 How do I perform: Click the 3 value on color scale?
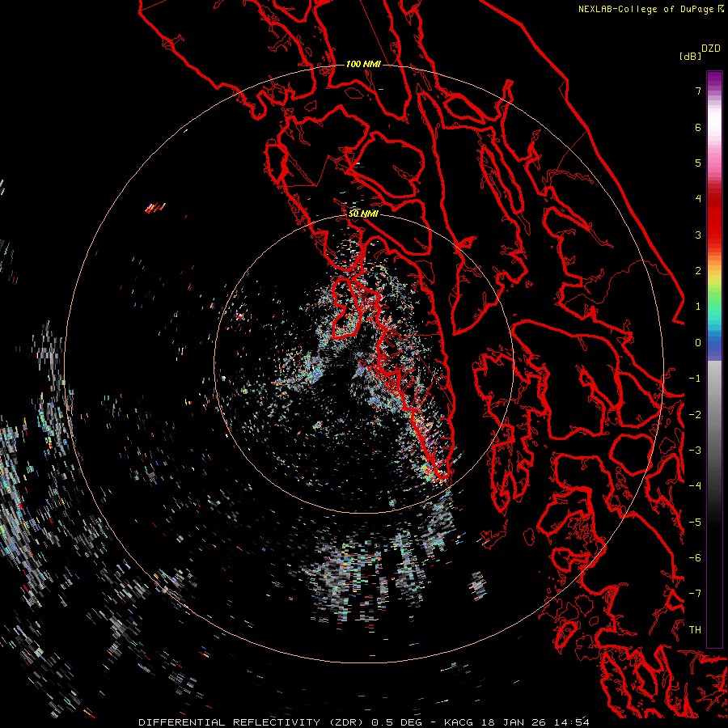coord(698,235)
